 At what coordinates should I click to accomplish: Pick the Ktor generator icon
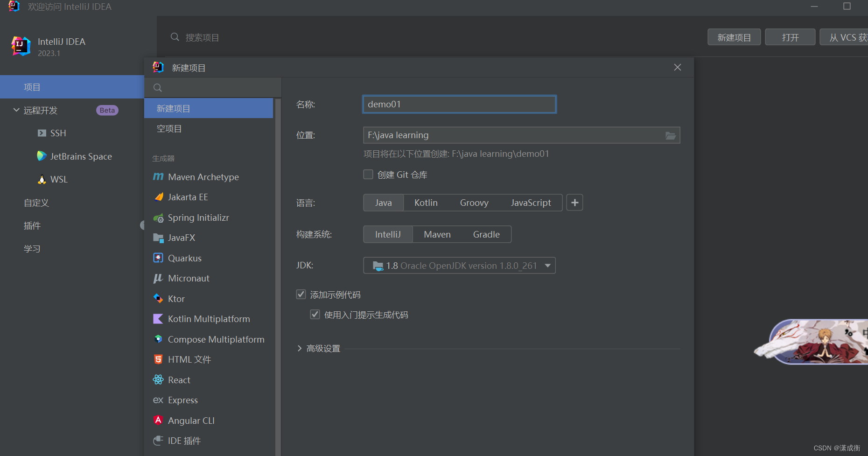(x=159, y=299)
